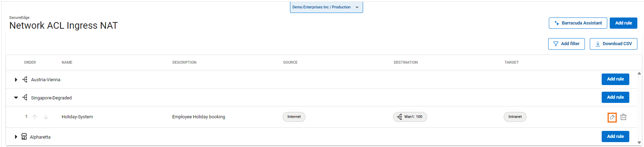Add rule to Singapore-Degraded group
The image size is (644, 147).
615,97
